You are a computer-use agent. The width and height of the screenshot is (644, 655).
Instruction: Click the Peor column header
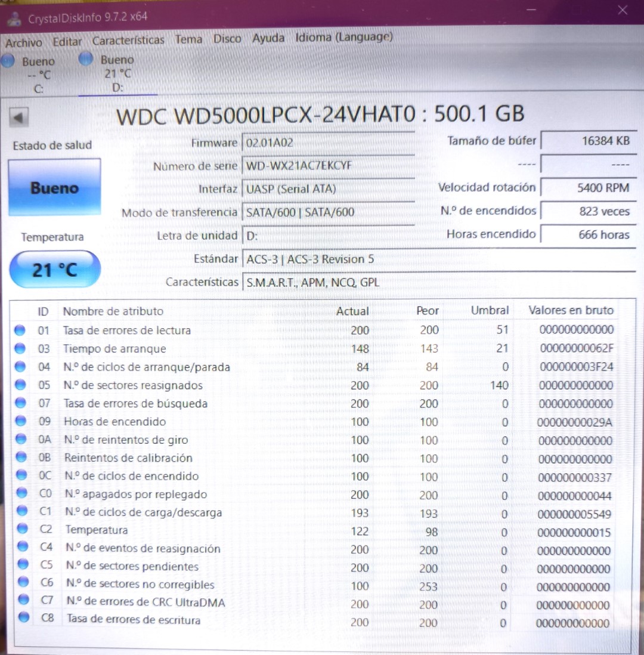(x=428, y=311)
